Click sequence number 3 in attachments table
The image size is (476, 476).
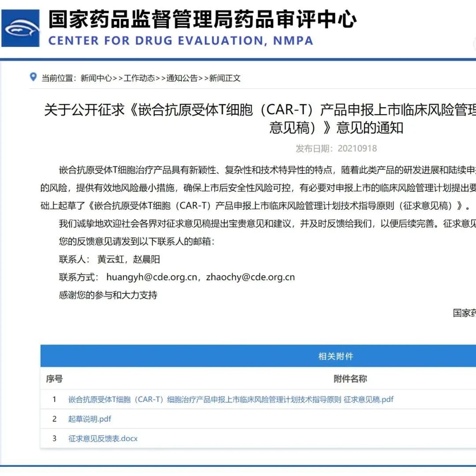click(54, 439)
